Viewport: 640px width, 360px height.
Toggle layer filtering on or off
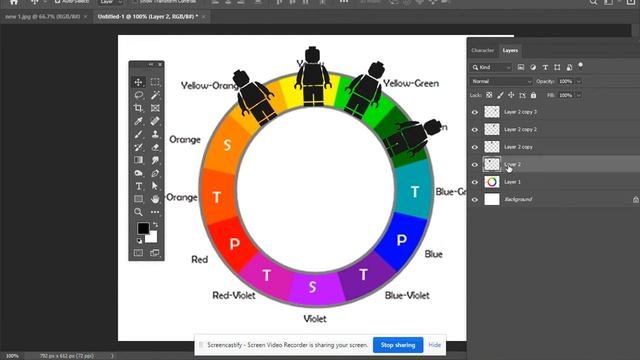click(580, 65)
